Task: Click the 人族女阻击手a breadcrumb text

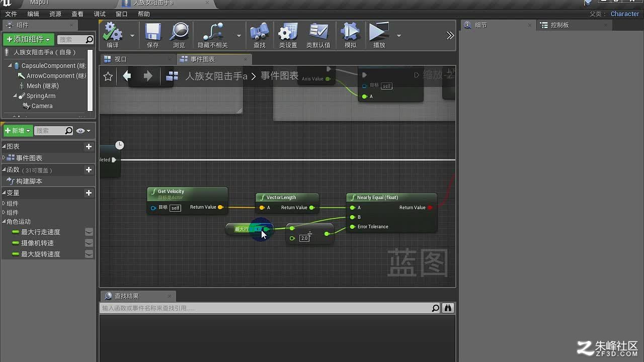Action: (x=216, y=76)
